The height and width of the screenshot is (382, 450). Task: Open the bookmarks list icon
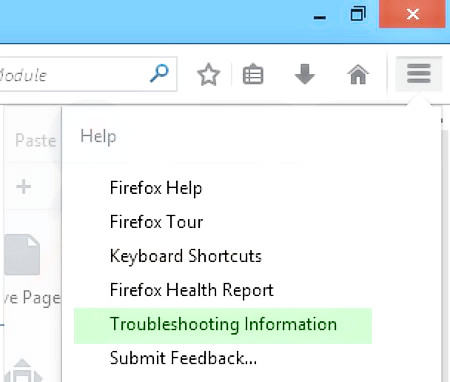[253, 74]
